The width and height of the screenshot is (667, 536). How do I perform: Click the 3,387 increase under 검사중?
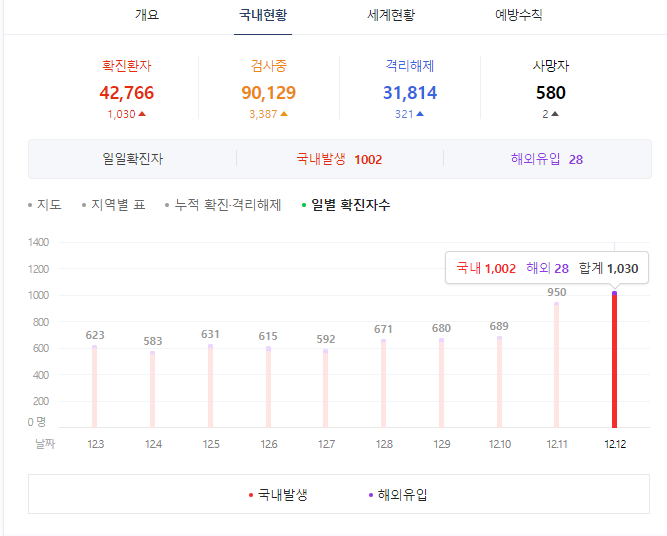[268, 114]
